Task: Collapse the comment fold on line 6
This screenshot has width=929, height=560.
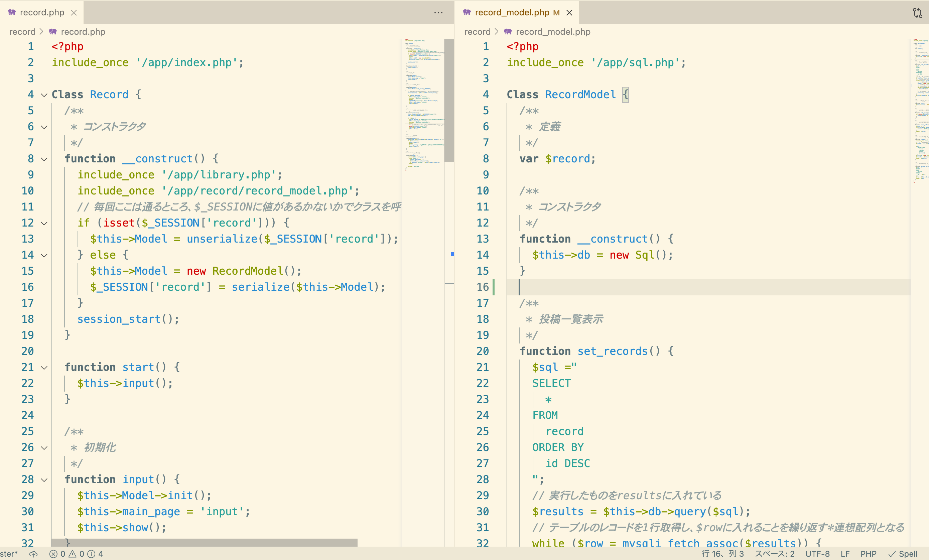Action: point(44,127)
